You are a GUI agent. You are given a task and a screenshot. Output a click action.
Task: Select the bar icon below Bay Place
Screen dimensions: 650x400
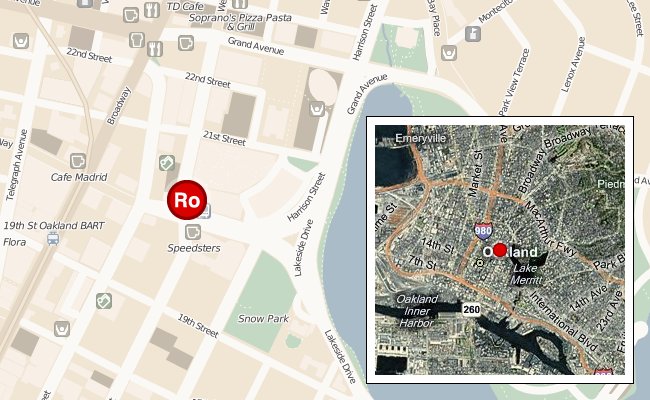click(449, 53)
